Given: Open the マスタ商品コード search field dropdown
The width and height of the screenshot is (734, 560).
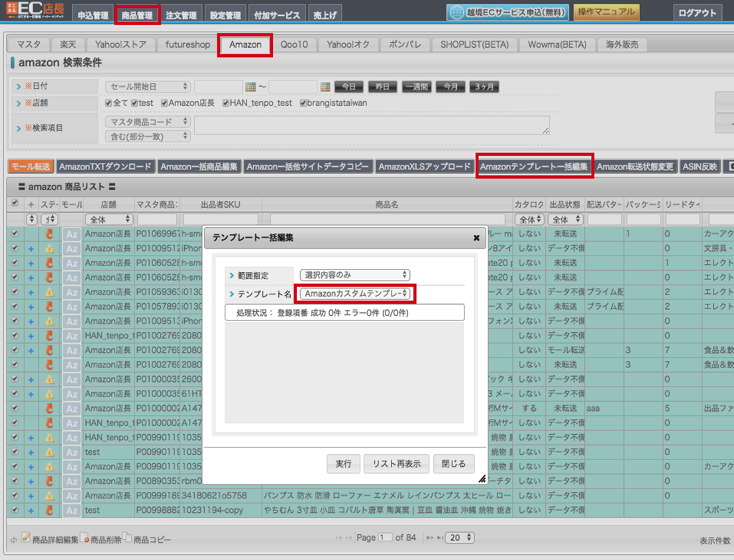Looking at the screenshot, I should pos(148,122).
